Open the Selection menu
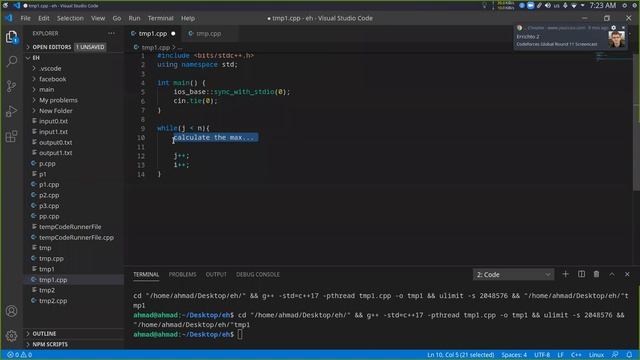Viewport: 640px width, 360px height. (x=70, y=18)
